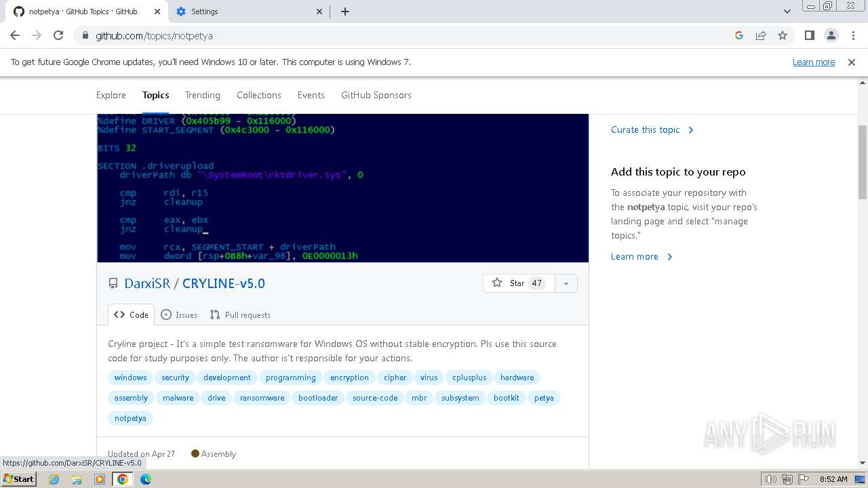Image resolution: width=868 pixels, height=488 pixels.
Task: Select the petya topic tag
Action: point(544,398)
